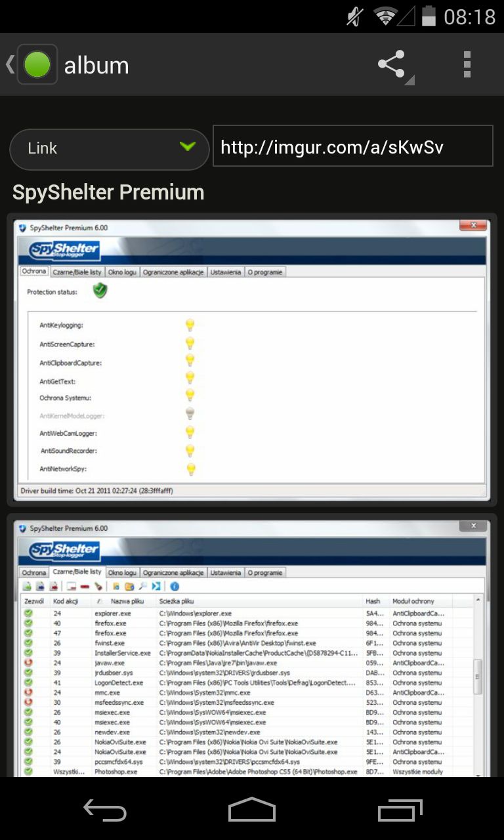Tap the 08:18 clock in the status bar
Viewport: 504px width, 840px height.
[x=470, y=16]
